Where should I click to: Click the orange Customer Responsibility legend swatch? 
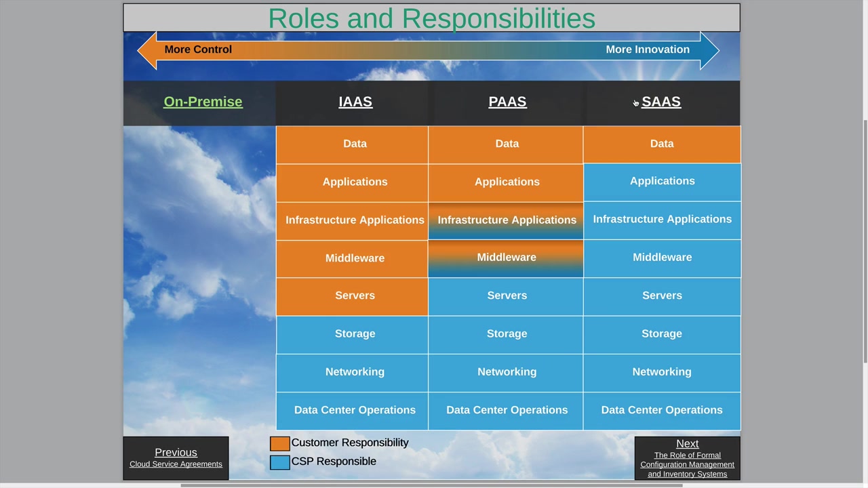(280, 443)
